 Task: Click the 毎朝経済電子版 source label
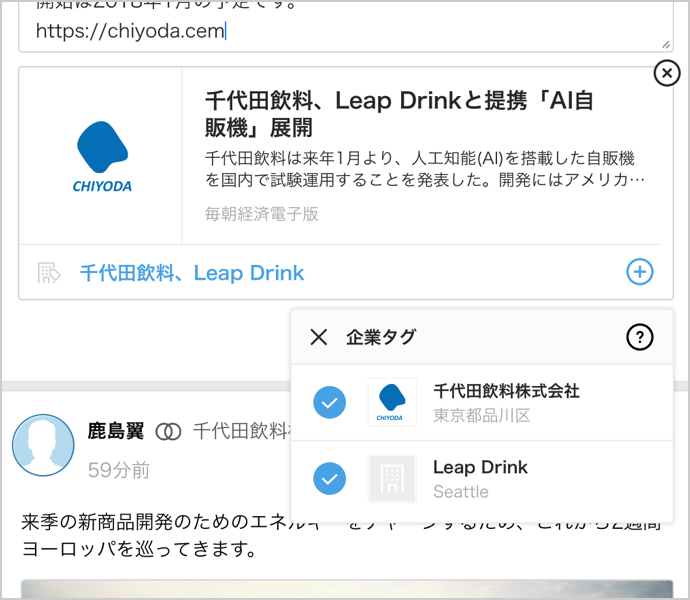(261, 214)
